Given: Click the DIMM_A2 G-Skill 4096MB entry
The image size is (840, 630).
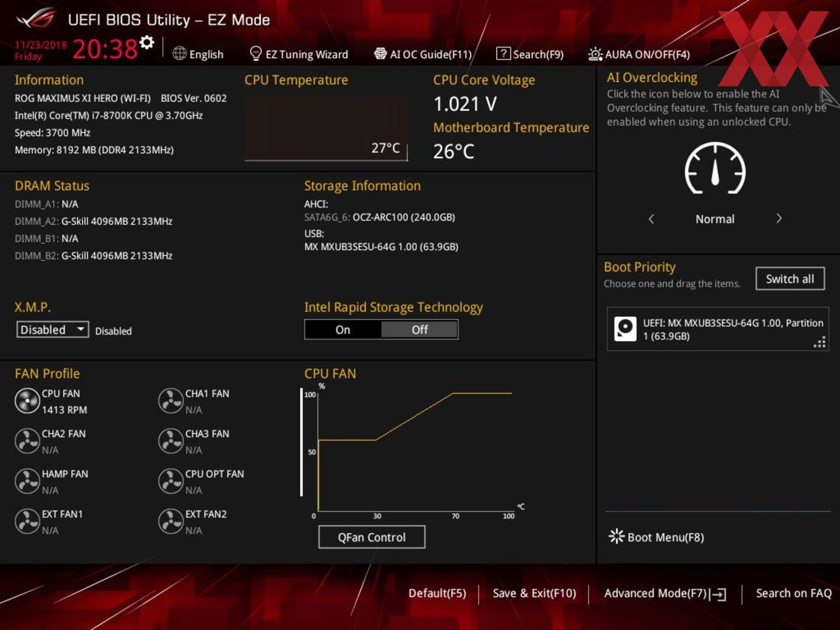Looking at the screenshot, I should [93, 221].
